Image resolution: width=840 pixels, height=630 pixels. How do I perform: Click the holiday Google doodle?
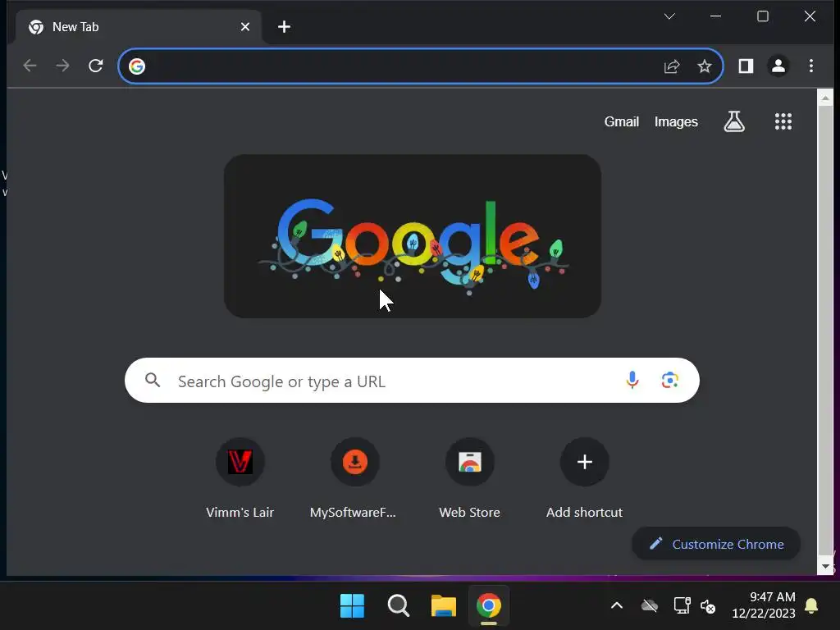(413, 236)
